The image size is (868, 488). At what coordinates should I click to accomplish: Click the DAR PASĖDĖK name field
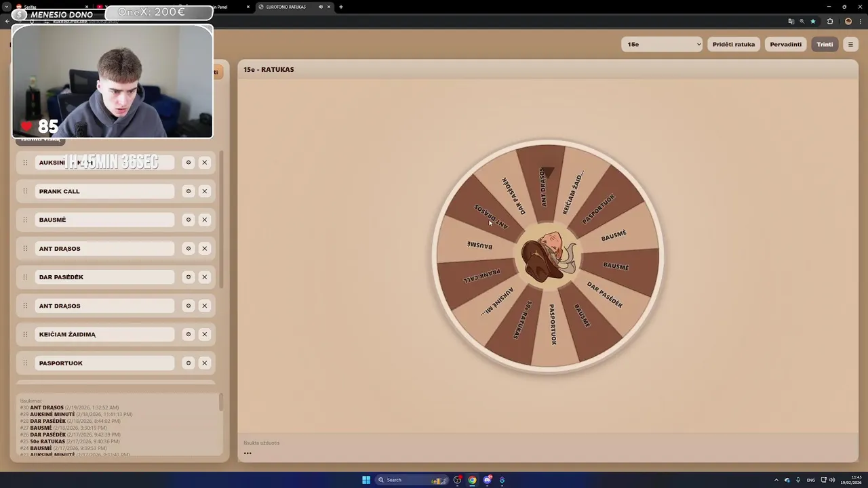(104, 277)
